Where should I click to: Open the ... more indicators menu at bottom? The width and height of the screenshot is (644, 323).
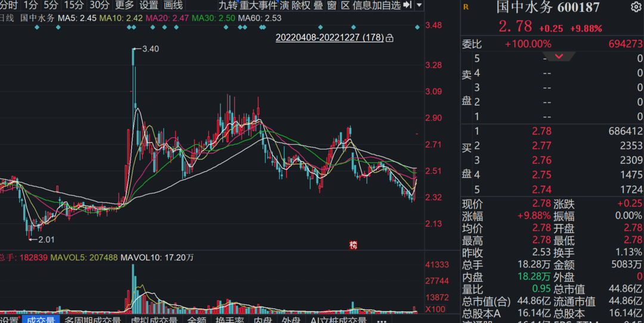[382, 321]
